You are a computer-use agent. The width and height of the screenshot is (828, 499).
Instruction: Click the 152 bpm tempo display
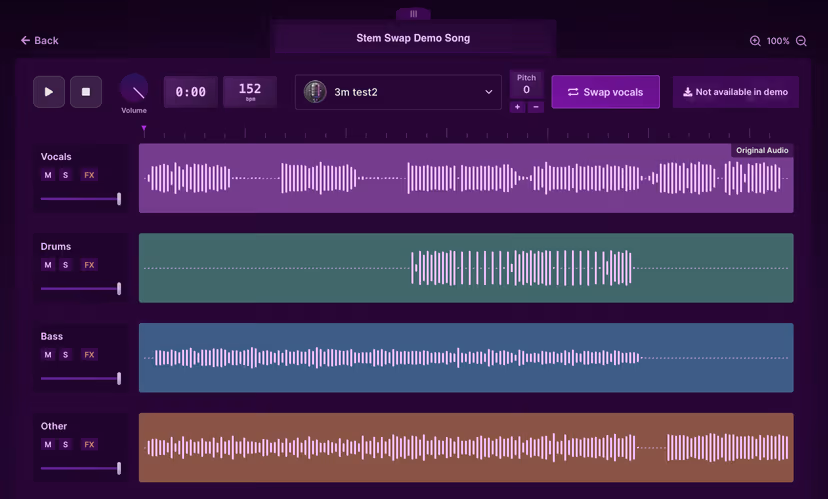click(x=250, y=92)
